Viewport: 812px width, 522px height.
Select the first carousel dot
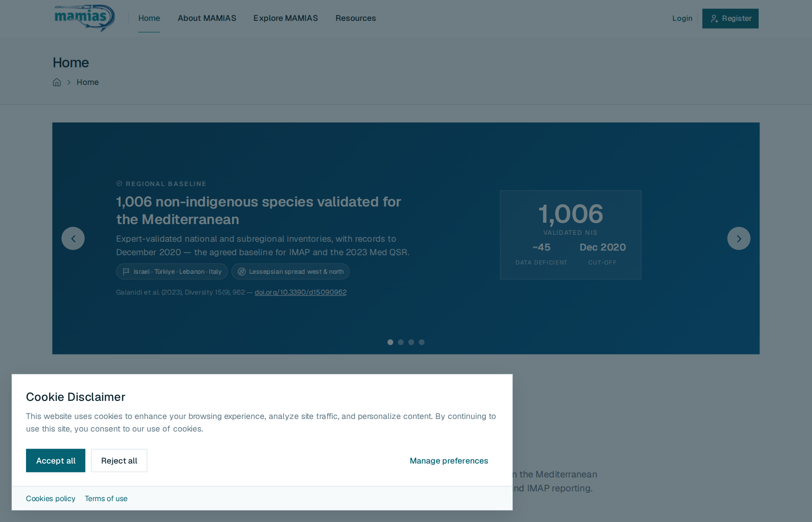pyautogui.click(x=390, y=342)
